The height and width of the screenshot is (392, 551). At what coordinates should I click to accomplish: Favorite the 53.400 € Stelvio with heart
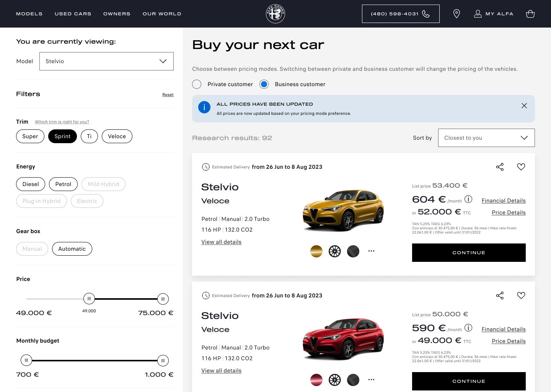point(521,167)
